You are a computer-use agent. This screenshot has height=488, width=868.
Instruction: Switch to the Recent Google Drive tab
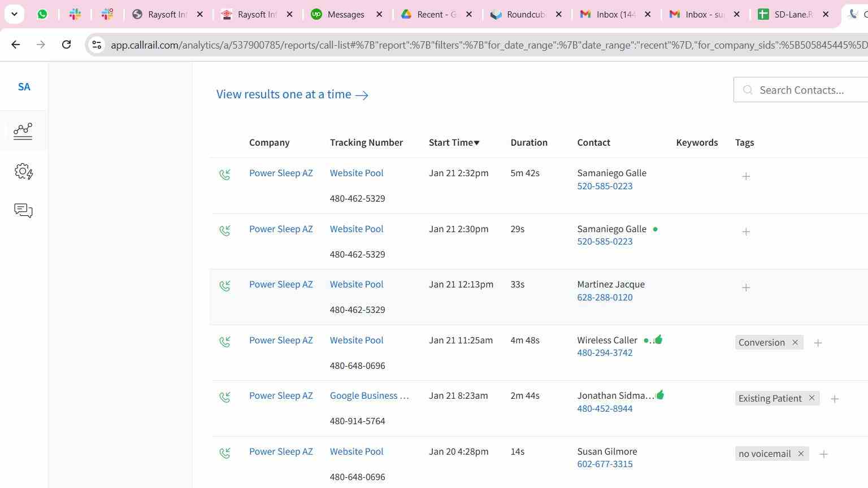[436, 14]
